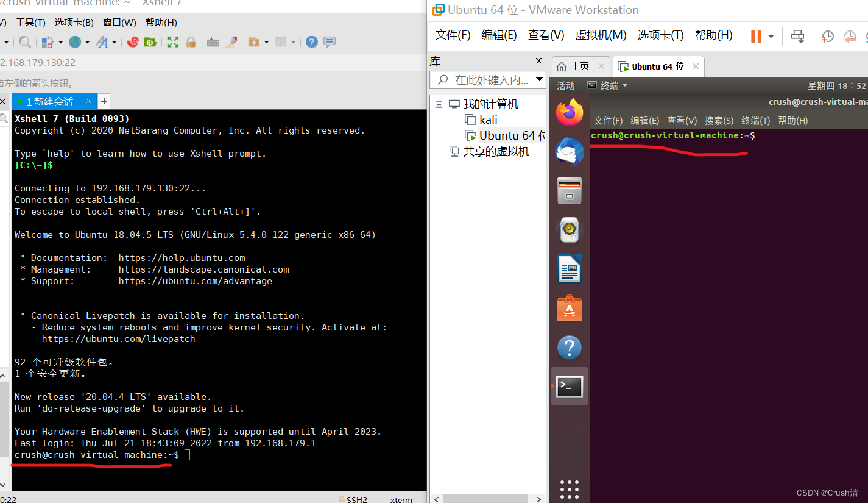This screenshot has height=503, width=868.
Task: Click the lock icon in Xshell toolbar
Action: [192, 41]
